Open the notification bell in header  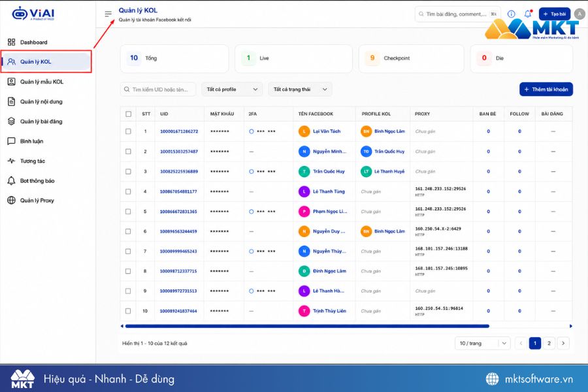coord(528,14)
